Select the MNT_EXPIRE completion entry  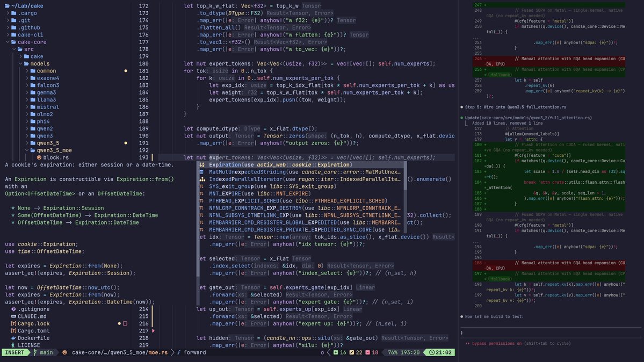tap(301, 193)
